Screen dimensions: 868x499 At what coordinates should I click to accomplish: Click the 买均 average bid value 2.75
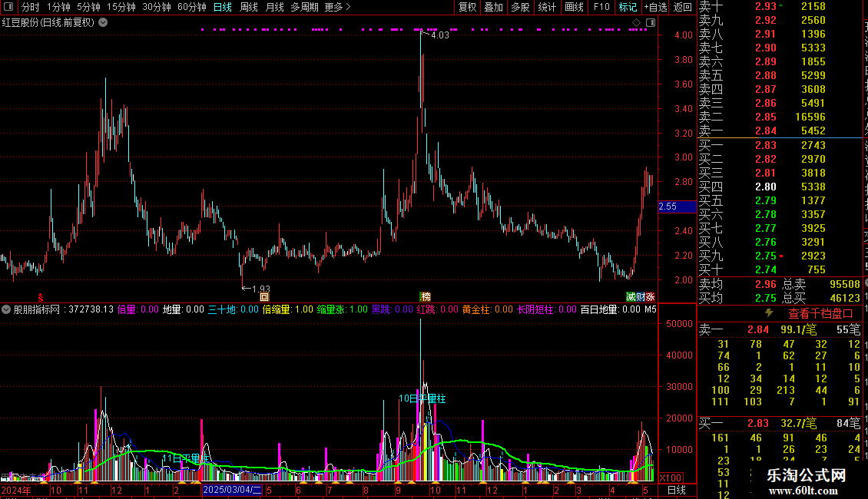pos(766,298)
